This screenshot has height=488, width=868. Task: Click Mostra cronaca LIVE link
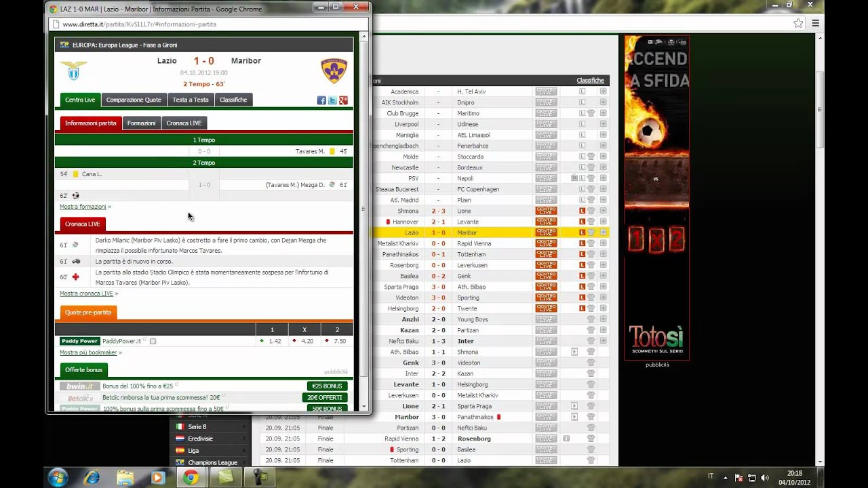coord(86,293)
